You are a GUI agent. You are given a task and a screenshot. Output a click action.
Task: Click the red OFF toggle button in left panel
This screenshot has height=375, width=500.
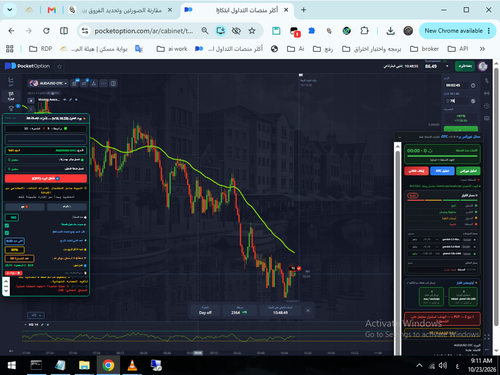coord(46,179)
